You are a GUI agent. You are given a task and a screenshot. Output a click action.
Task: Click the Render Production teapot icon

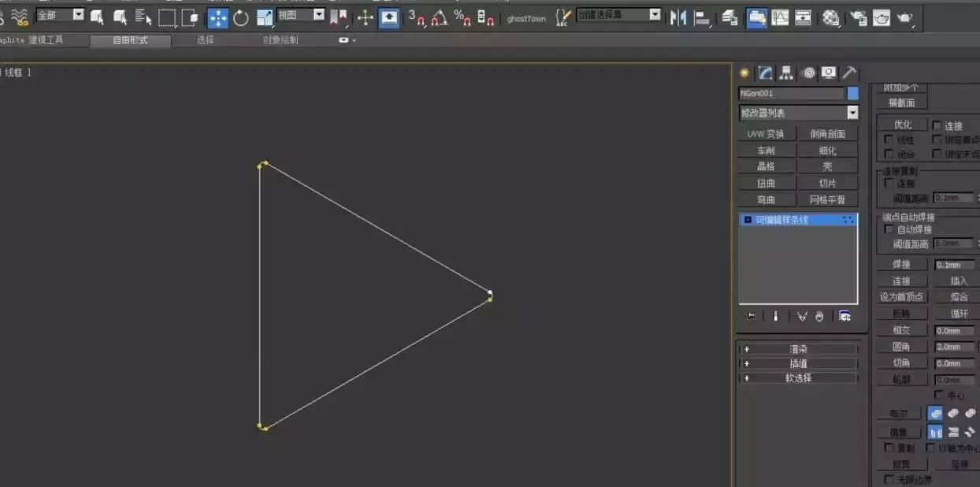[905, 17]
